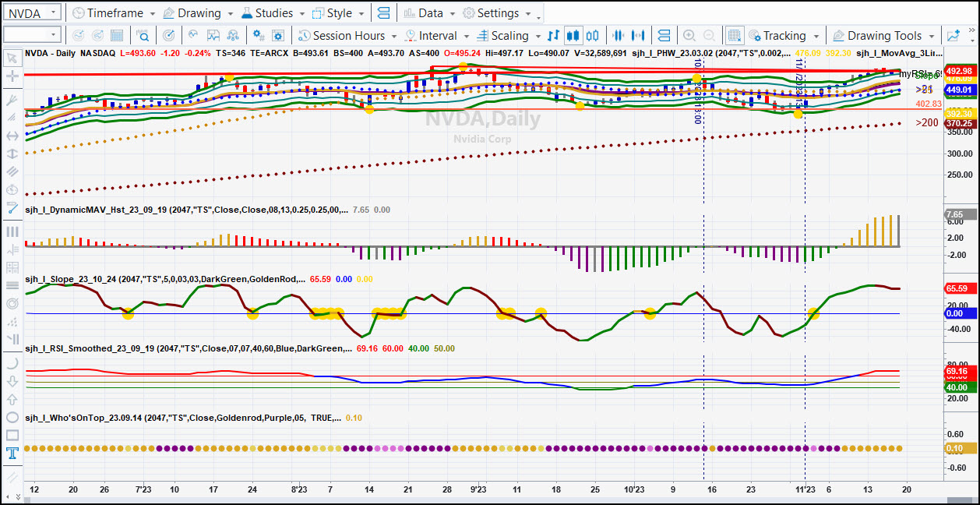980x505 pixels.
Task: Click the 449.01 blue price label
Action: click(959, 90)
